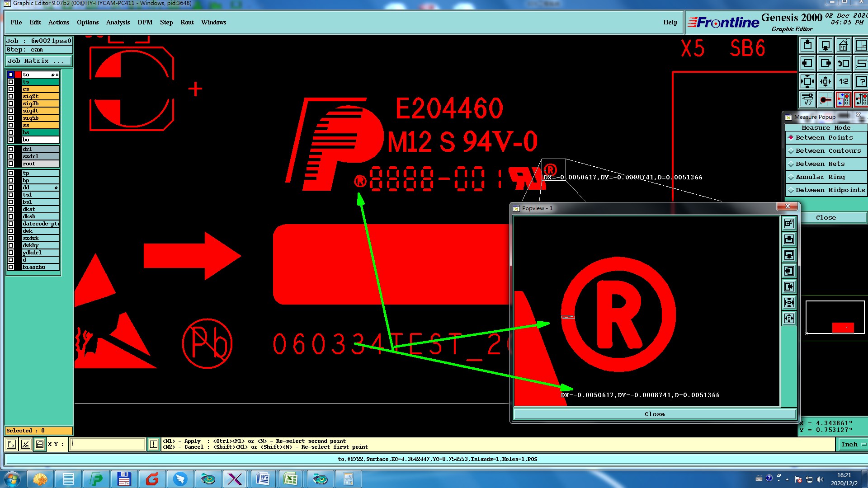This screenshot has width=868, height=488.
Task: Open the DFM menu
Action: (145, 22)
